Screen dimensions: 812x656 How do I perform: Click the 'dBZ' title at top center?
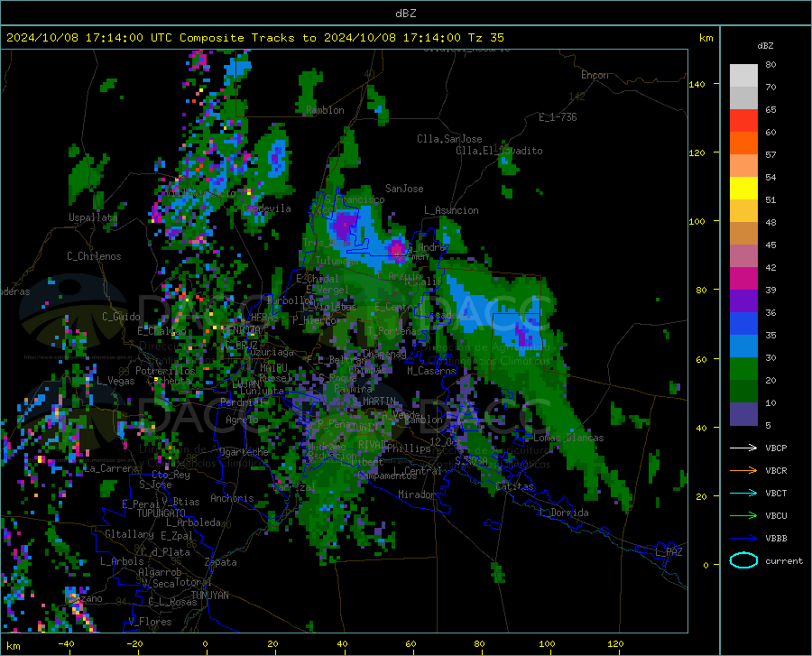coord(405,14)
